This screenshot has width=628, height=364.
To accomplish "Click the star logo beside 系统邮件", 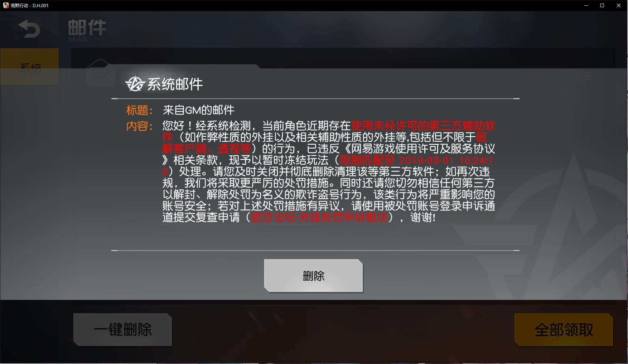I will pyautogui.click(x=135, y=84).
